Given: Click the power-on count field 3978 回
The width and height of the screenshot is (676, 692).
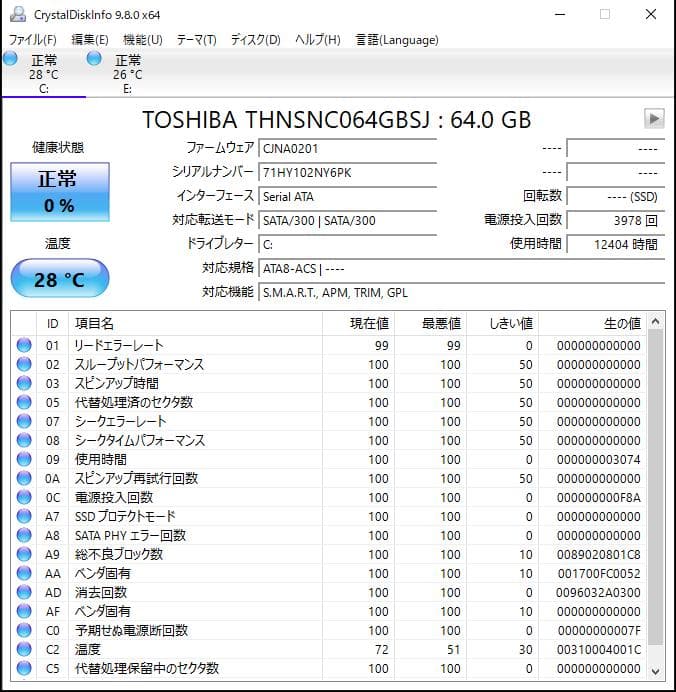Looking at the screenshot, I should coord(616,220).
